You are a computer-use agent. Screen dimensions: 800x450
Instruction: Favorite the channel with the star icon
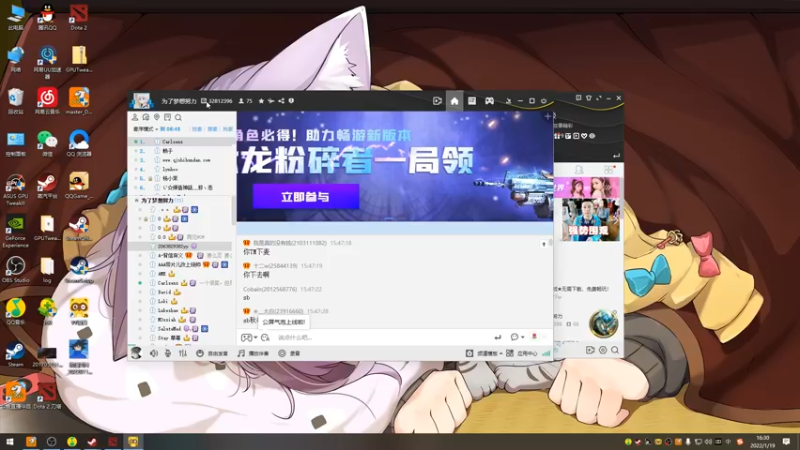click(261, 101)
